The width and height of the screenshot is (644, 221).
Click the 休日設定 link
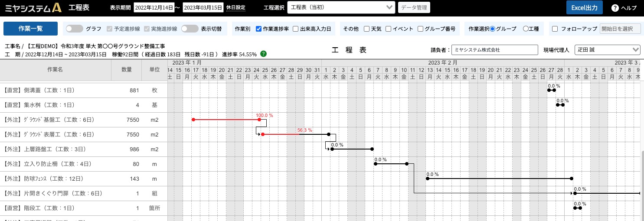235,8
